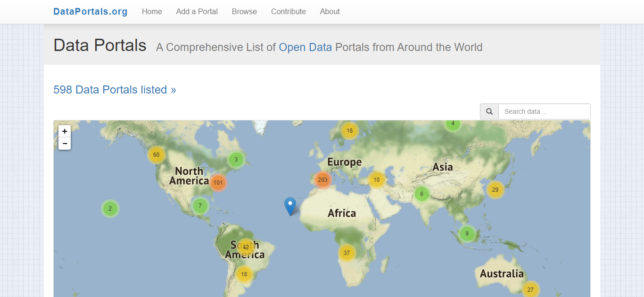The image size is (644, 297).
Task: Go to Add a Portal page
Action: (x=197, y=11)
